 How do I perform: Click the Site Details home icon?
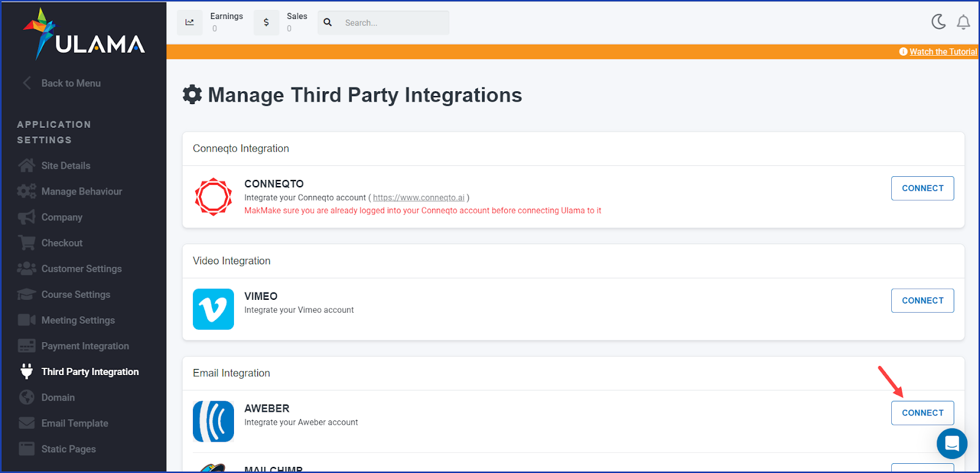tap(26, 166)
